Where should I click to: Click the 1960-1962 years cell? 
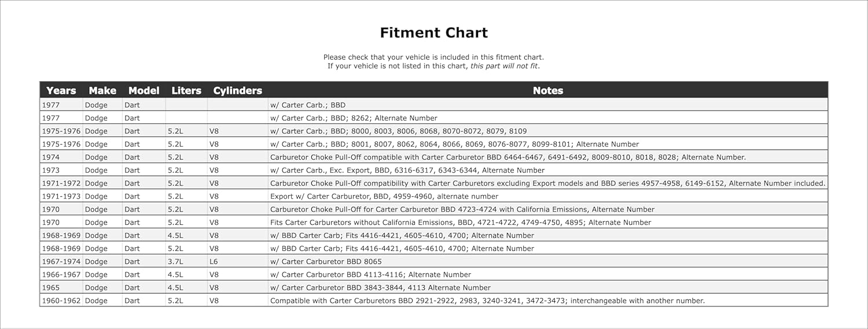pyautogui.click(x=61, y=301)
